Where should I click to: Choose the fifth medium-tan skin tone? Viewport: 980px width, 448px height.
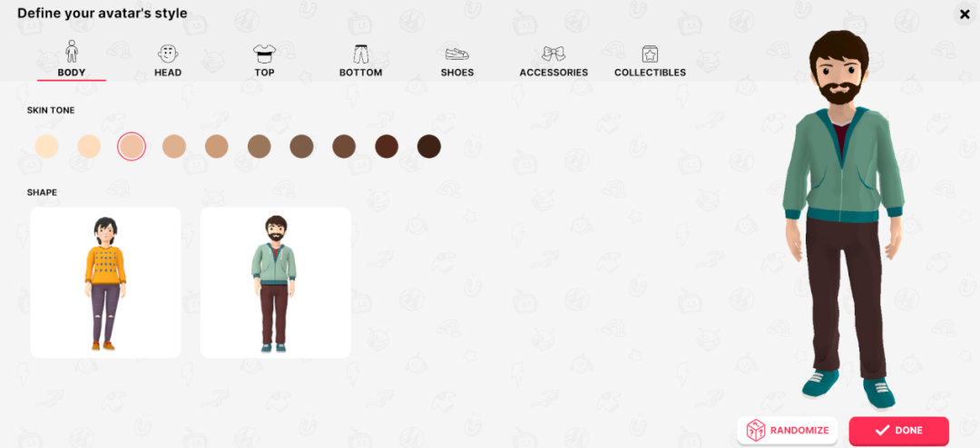point(216,147)
